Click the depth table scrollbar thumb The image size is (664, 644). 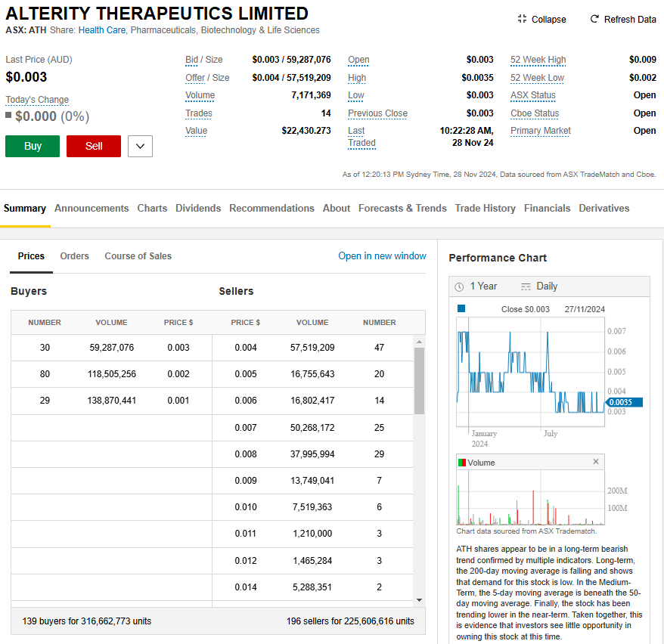point(419,381)
